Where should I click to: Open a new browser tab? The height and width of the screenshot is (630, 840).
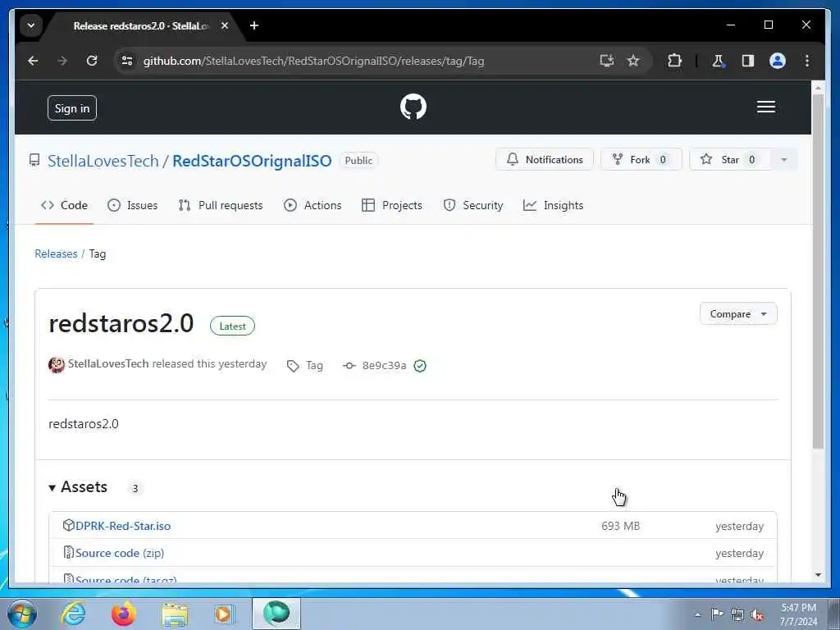click(x=254, y=25)
